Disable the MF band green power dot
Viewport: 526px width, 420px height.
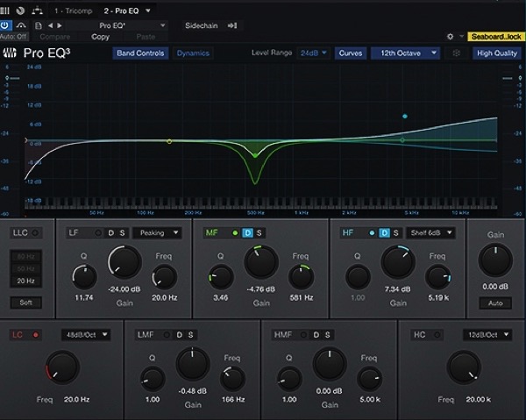click(x=235, y=233)
